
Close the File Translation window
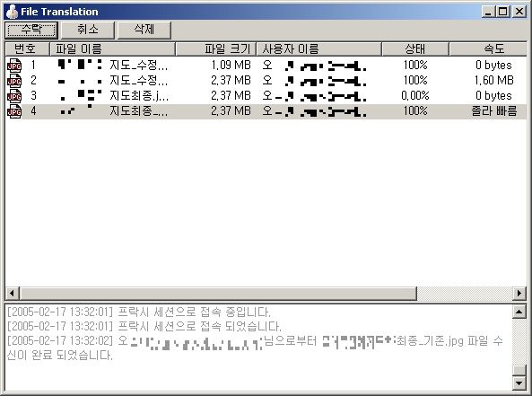coord(519,12)
